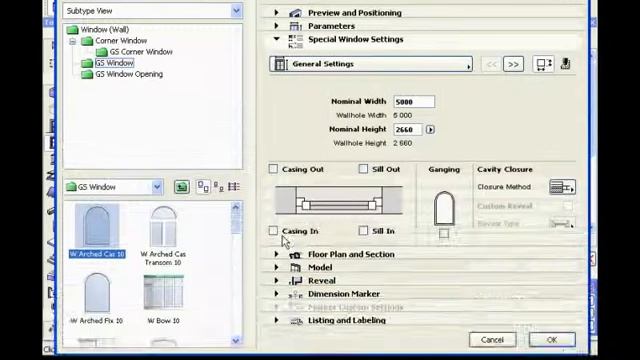Go to next settings page
Viewport: 640px width, 360px height.
513,64
